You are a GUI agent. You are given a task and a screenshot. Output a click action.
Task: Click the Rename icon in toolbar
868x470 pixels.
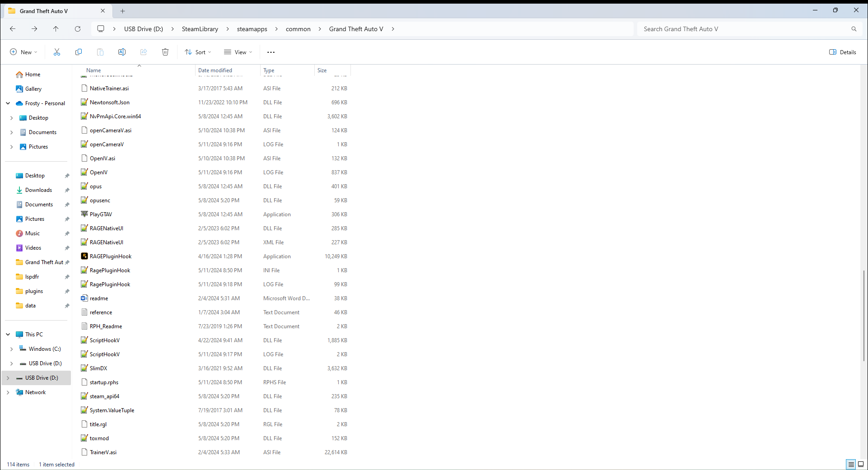[122, 52]
